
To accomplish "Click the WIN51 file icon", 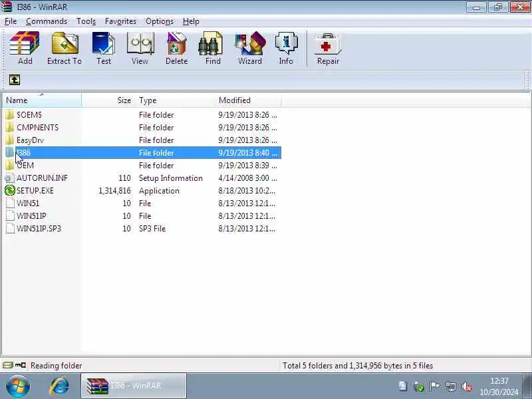I will 10,203.
